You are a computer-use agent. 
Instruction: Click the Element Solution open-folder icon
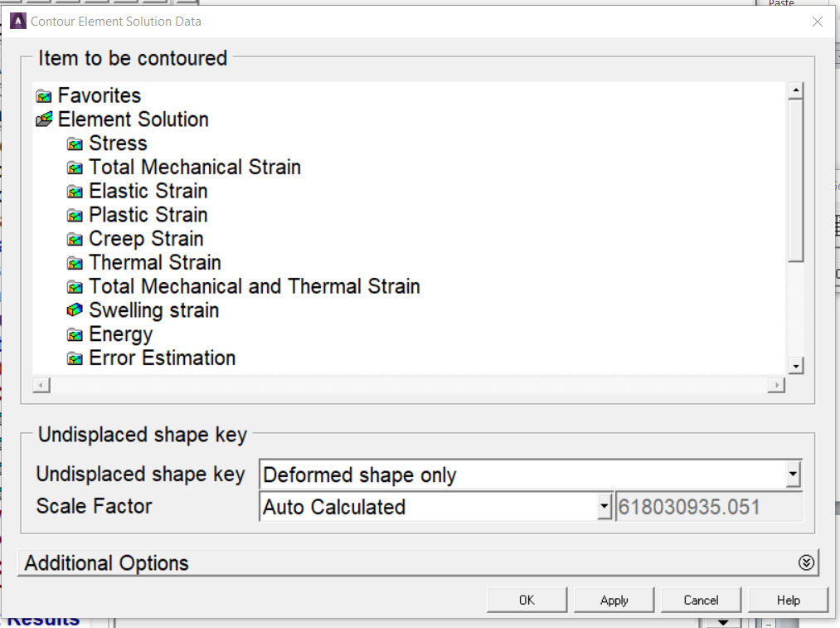pyautogui.click(x=45, y=120)
